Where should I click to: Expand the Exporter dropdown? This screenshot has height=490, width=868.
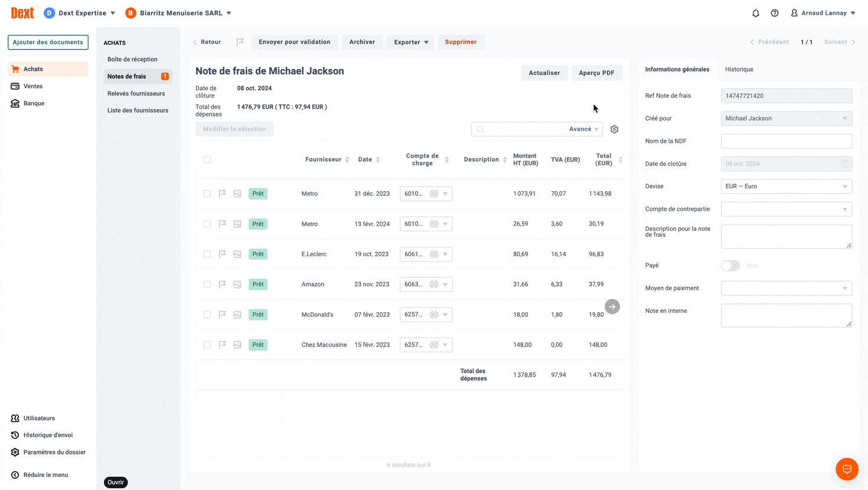(411, 42)
